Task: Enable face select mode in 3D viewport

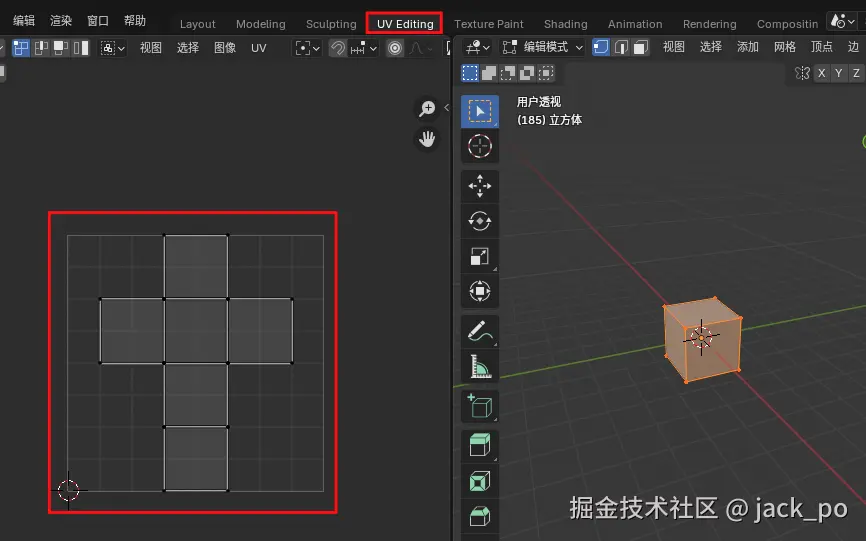Action: pos(641,47)
